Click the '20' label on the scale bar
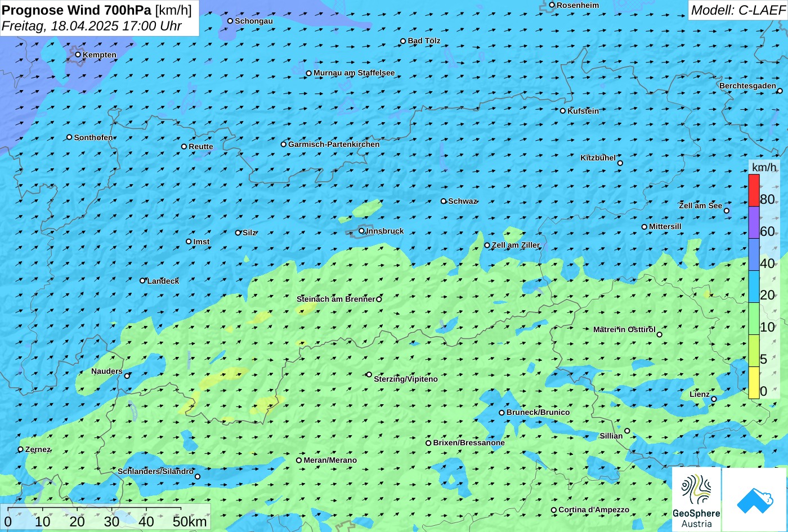This screenshot has height=532, width=788. (x=77, y=521)
